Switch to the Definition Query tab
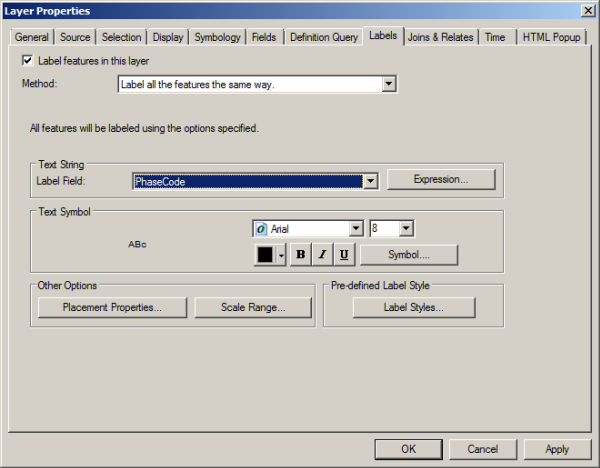Viewport: 600px width, 468px height. click(323, 37)
